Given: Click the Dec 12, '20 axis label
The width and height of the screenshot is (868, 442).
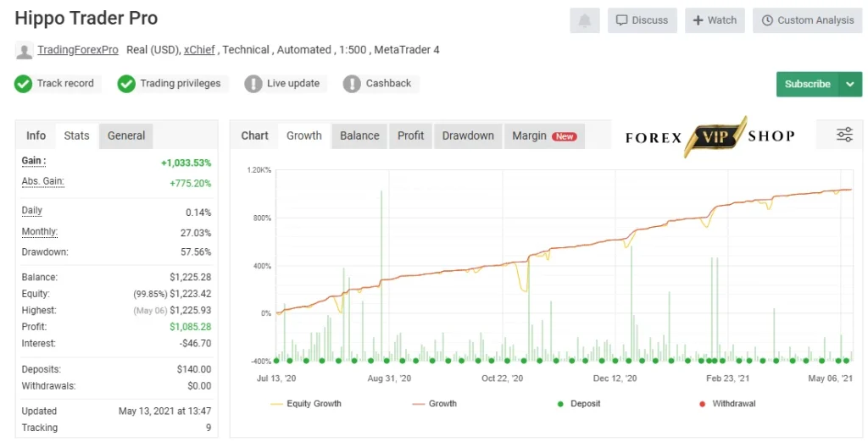Looking at the screenshot, I should (615, 378).
